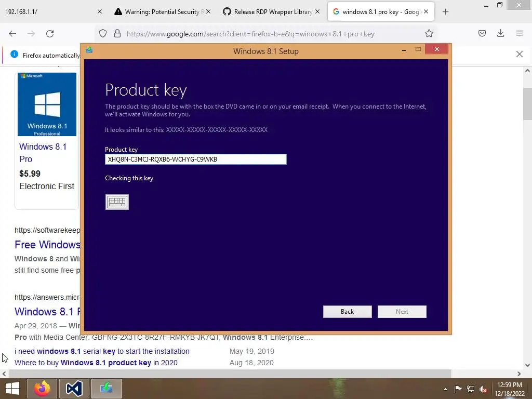532x399 pixels.
Task: Click into the Product key input field
Action: pos(195,159)
